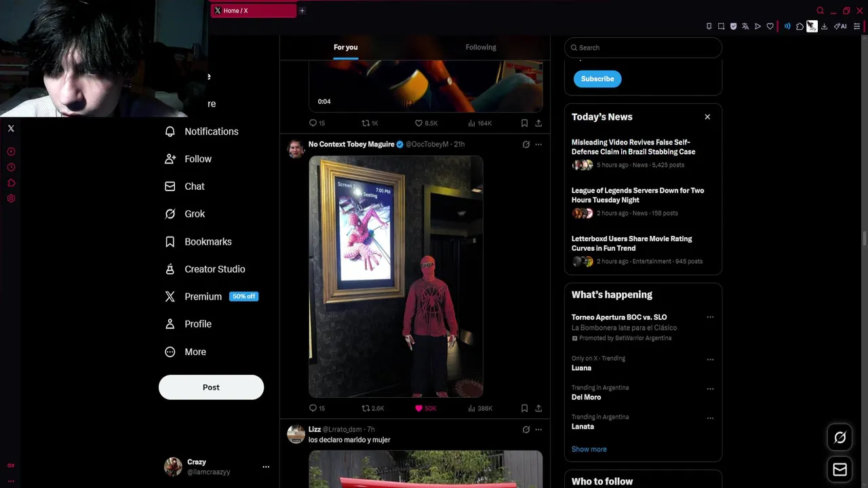Open the Spider-Man poster photo
The height and width of the screenshot is (488, 868).
(396, 277)
